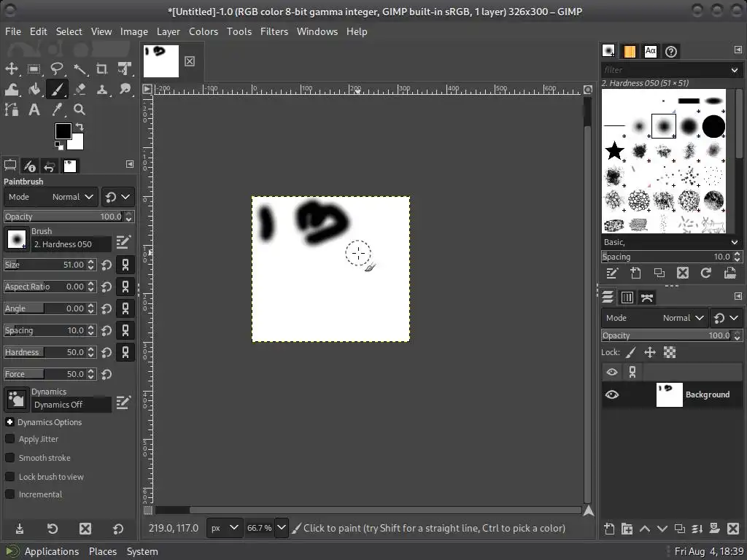Switch to the Channels tab
The image size is (747, 560).
coord(627,297)
